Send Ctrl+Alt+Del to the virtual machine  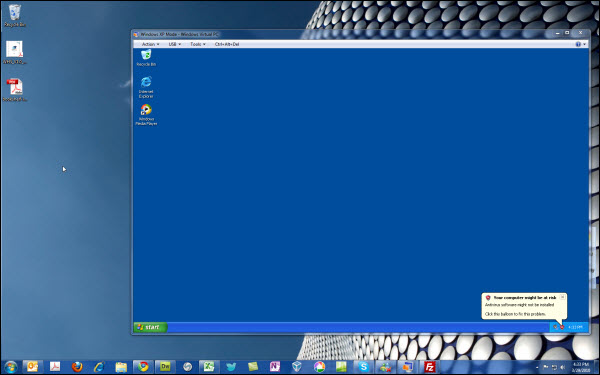227,44
